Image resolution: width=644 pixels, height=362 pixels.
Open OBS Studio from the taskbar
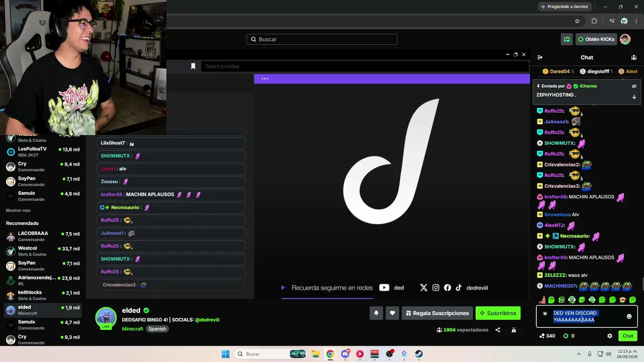click(389, 354)
